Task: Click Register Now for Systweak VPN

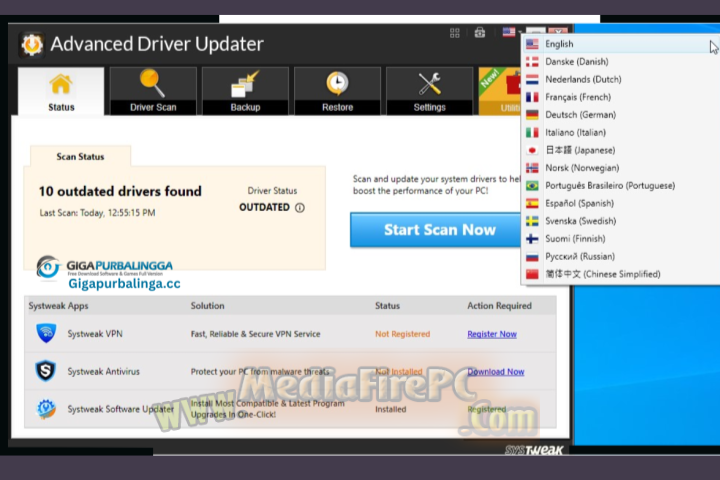Action: 492,334
